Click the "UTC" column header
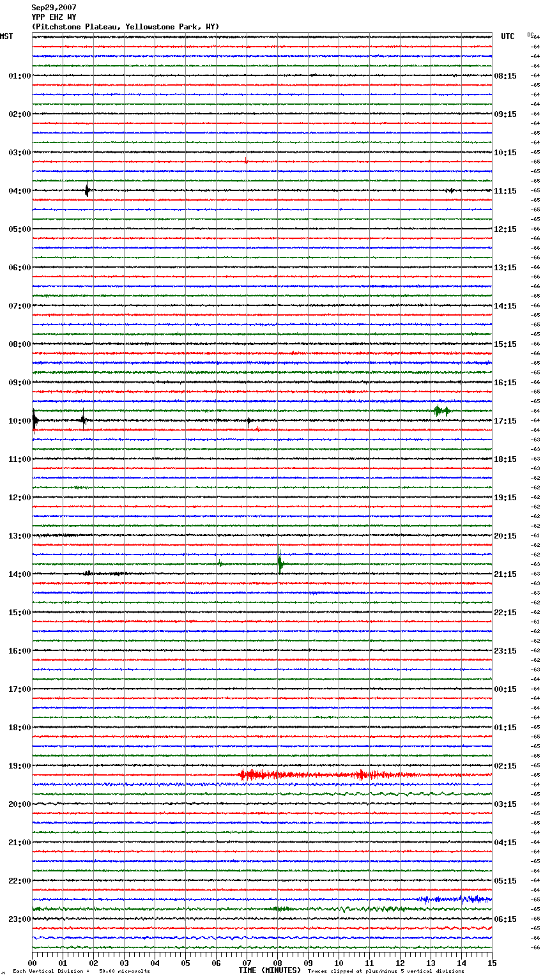 (x=508, y=36)
